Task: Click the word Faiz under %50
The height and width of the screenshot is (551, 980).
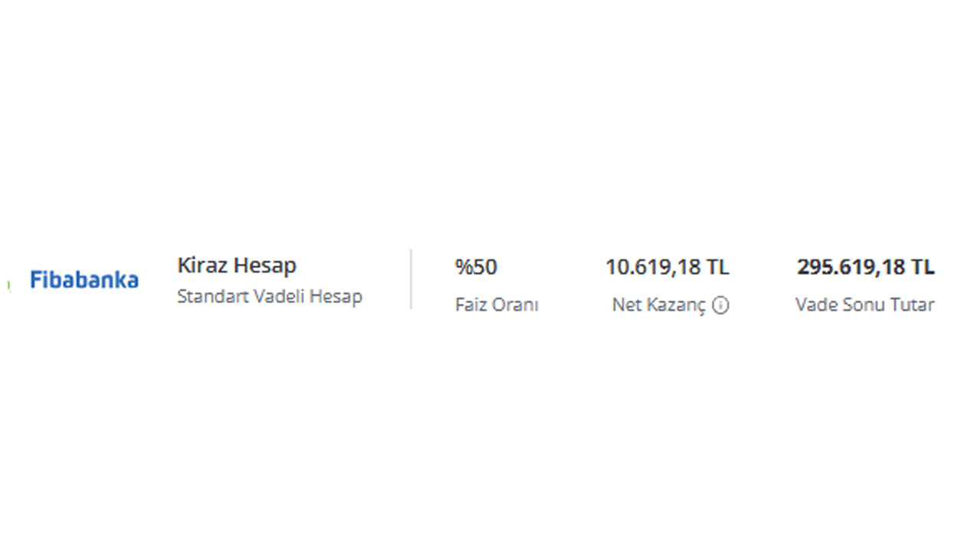Action: [469, 305]
